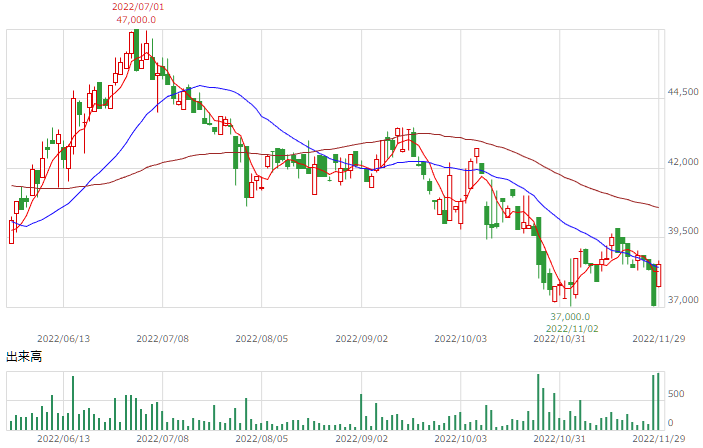The width and height of the screenshot is (703, 448).
Task: Click 2022/10/03 under the volume chart
Action: coord(460,439)
